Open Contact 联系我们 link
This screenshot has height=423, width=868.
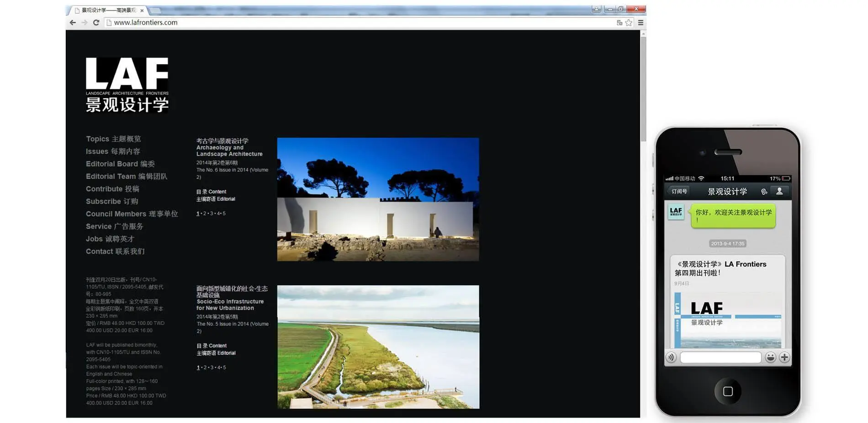115,251
